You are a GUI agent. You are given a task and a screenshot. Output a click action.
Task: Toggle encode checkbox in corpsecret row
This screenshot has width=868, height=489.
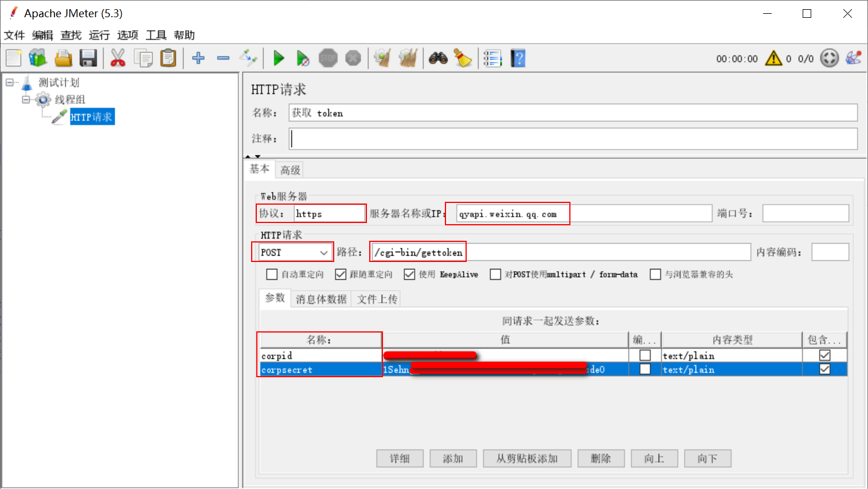(645, 369)
